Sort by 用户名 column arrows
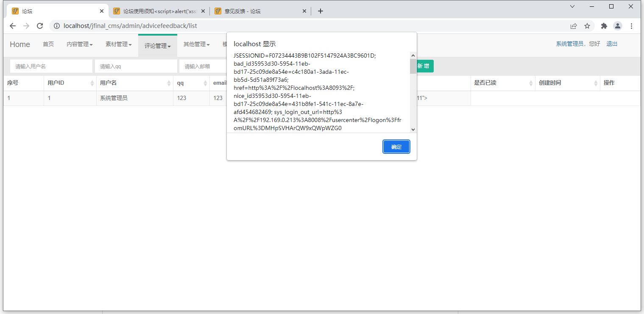 170,83
